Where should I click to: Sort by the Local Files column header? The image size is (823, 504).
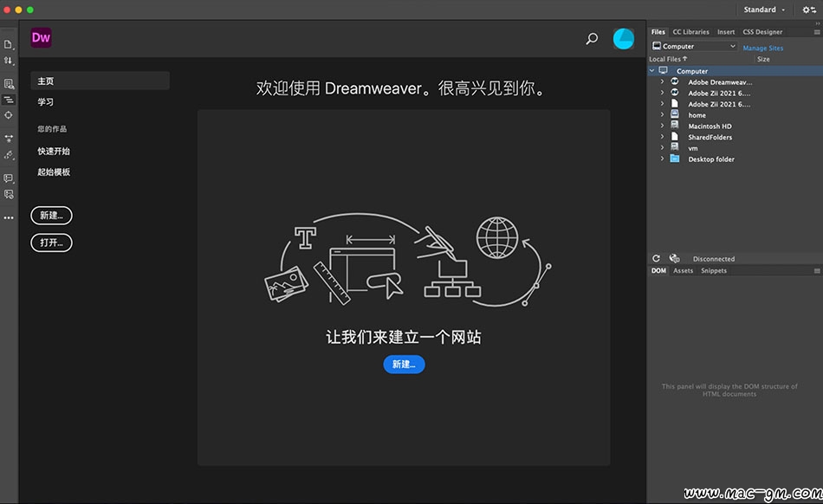point(668,59)
